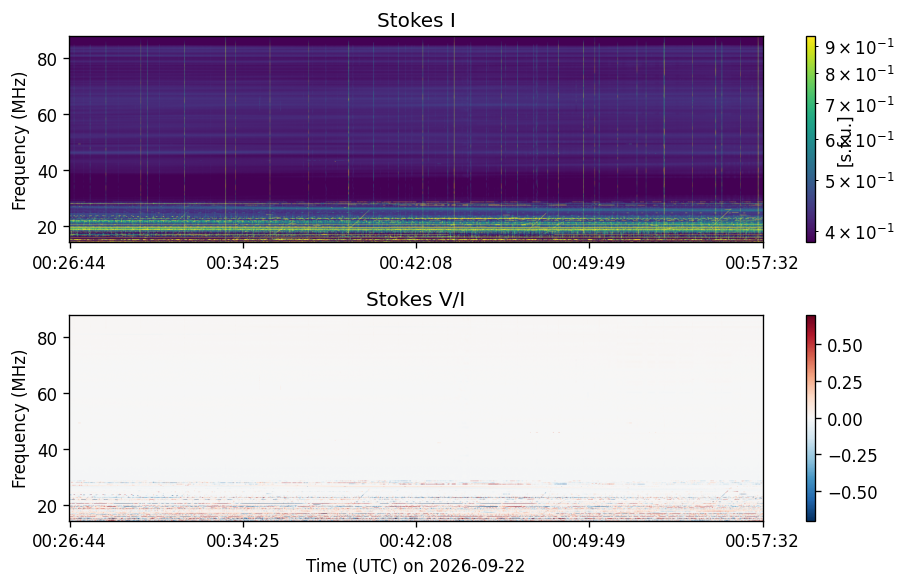This screenshot has width=906, height=587.
Task: Click the Stokes V/I plot title
Action: point(415,299)
